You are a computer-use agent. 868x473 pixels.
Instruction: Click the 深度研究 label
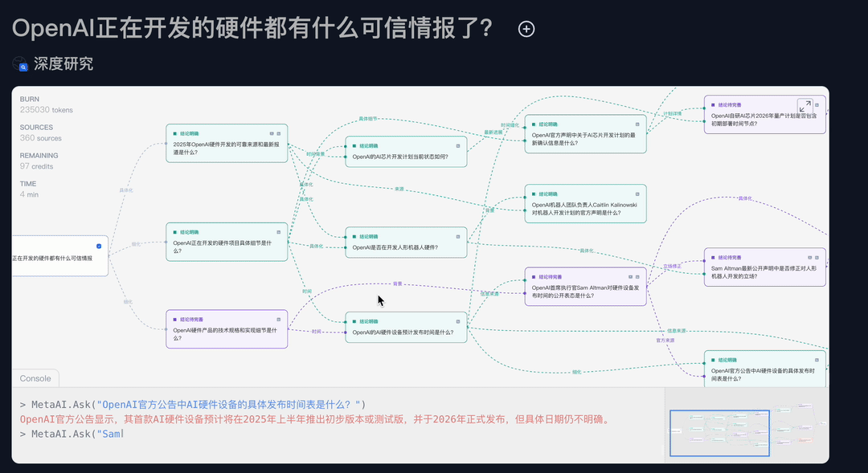click(63, 64)
